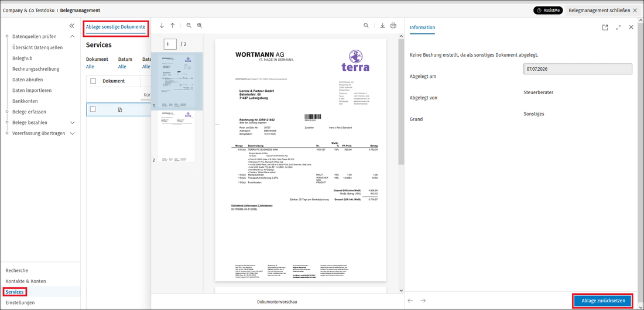This screenshot has width=644, height=310.
Task: Search within the document preview
Action: tap(366, 26)
